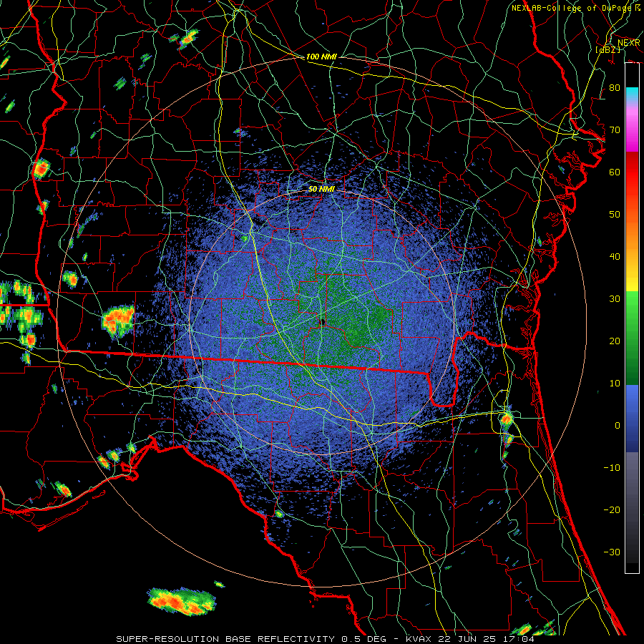Viewport: 644px width, 644px height.
Task: Click the 0 dBZ scale value
Action: (x=618, y=426)
